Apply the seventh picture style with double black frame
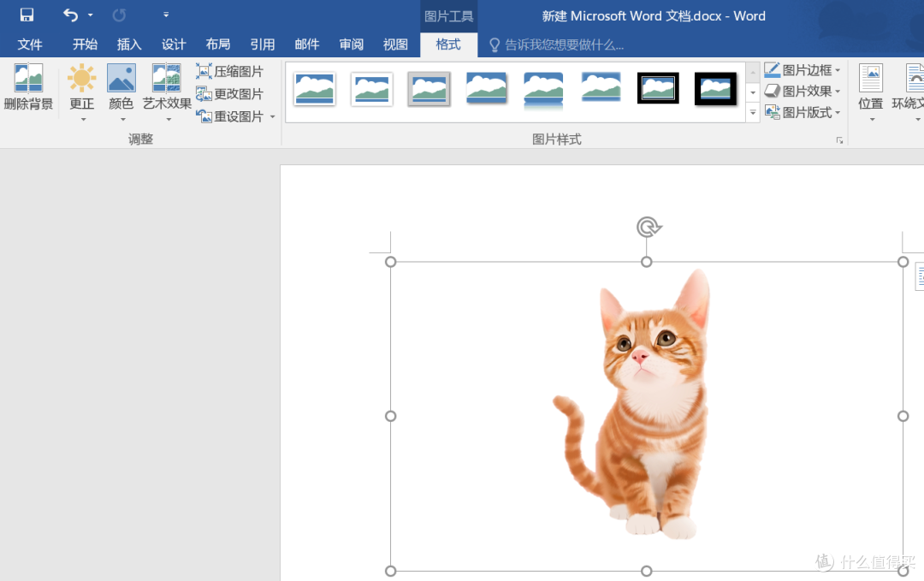The width and height of the screenshot is (924, 581). 658,88
